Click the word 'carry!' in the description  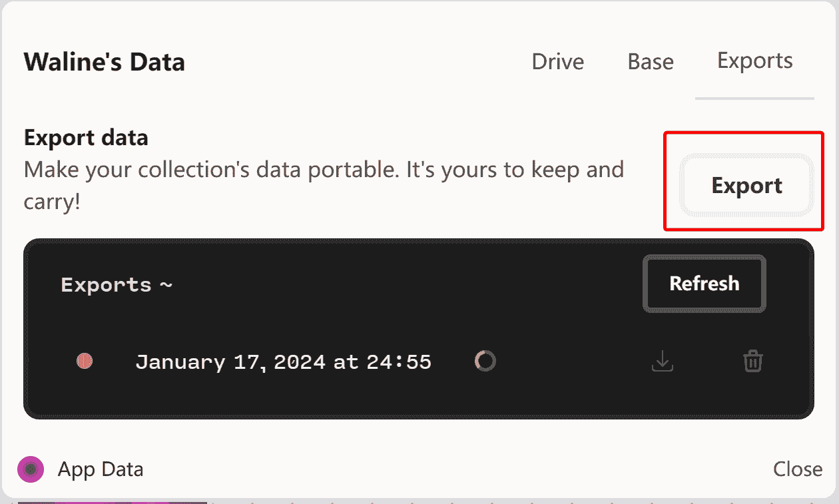click(52, 202)
